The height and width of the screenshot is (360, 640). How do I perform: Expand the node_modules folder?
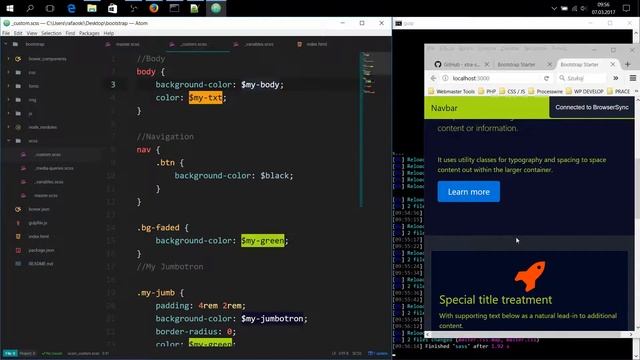pyautogui.click(x=9, y=127)
